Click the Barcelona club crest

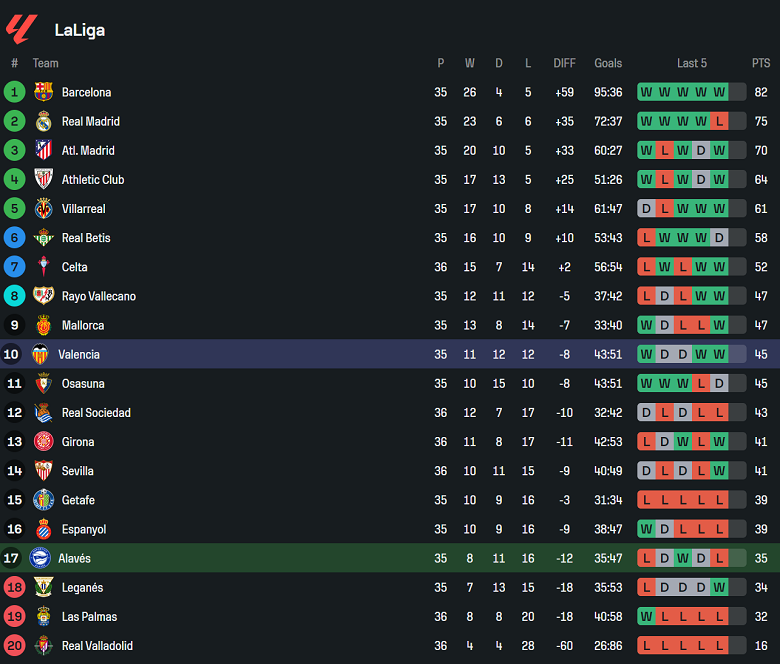pos(43,92)
